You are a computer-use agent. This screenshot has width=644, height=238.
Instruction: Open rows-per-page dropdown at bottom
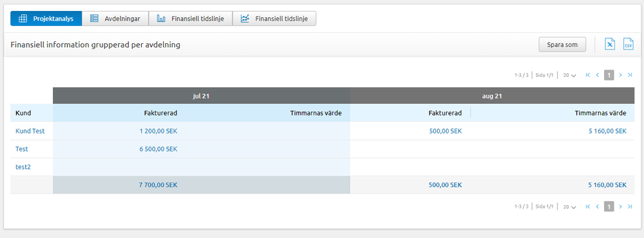570,207
